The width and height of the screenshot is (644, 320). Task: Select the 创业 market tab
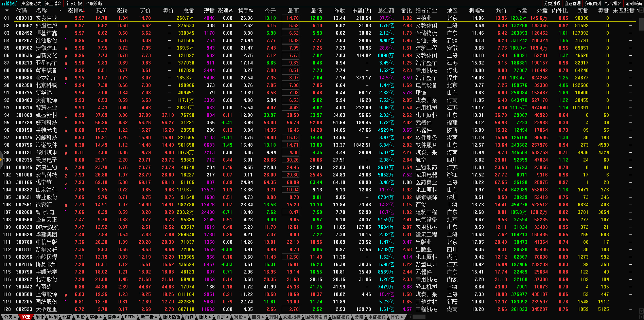[40, 317]
